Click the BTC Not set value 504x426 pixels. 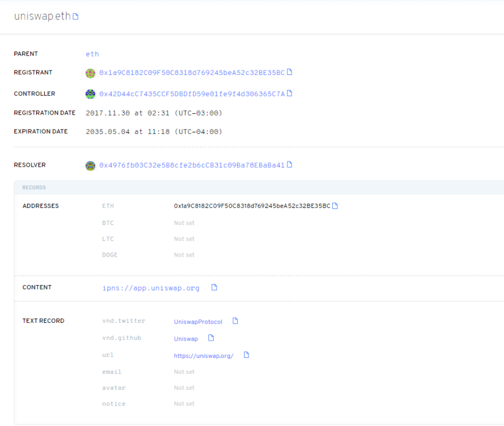click(184, 223)
